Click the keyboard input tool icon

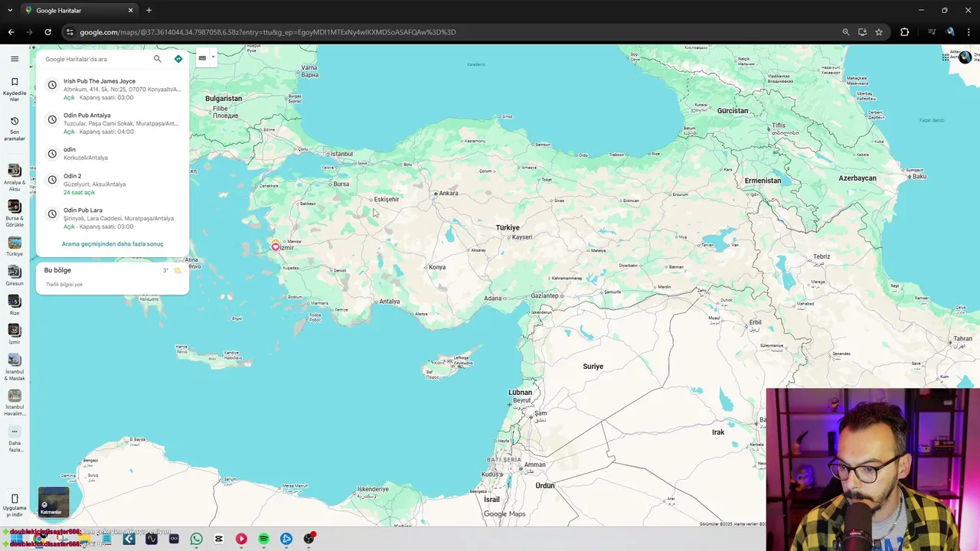[202, 57]
